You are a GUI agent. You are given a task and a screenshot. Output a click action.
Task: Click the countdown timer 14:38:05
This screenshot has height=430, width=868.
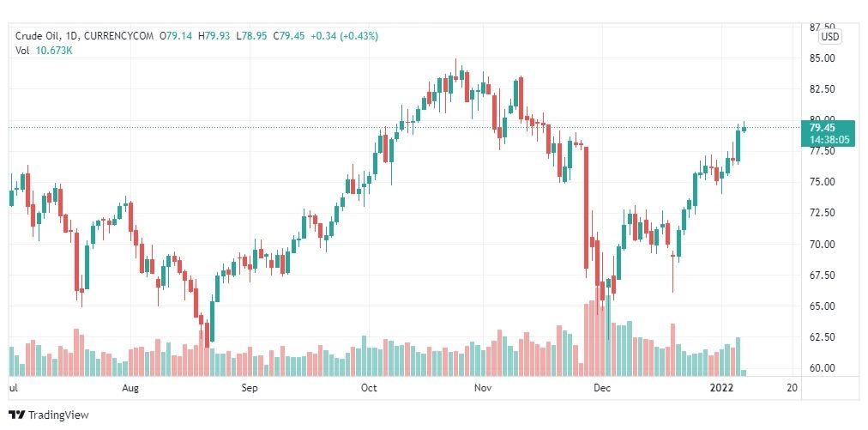click(x=829, y=140)
